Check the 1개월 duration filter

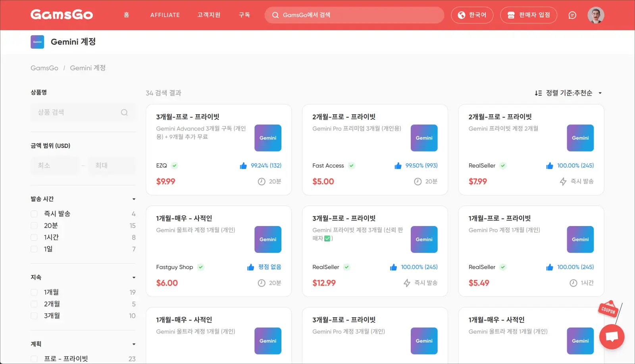[34, 292]
